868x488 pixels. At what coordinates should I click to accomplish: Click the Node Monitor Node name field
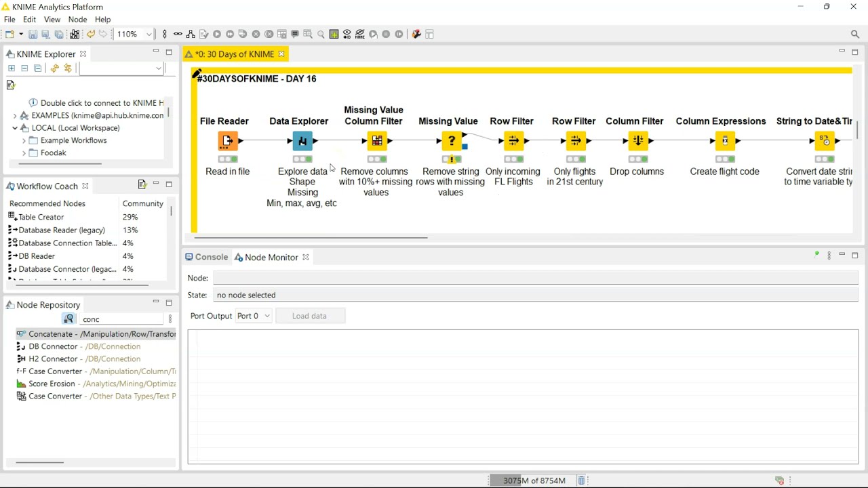coord(536,278)
